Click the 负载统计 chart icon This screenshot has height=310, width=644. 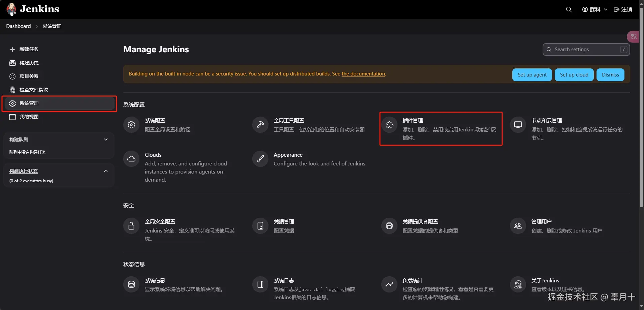pos(389,285)
